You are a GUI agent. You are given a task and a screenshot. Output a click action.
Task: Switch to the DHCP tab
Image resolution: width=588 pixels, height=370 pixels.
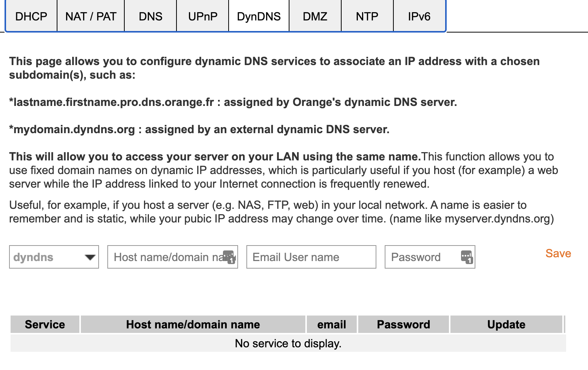pos(31,17)
